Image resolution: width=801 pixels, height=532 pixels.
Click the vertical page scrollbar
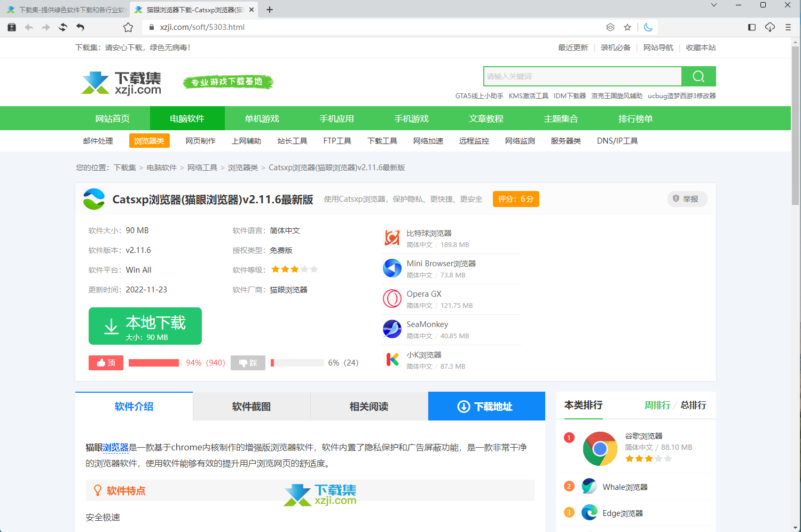tap(796, 125)
